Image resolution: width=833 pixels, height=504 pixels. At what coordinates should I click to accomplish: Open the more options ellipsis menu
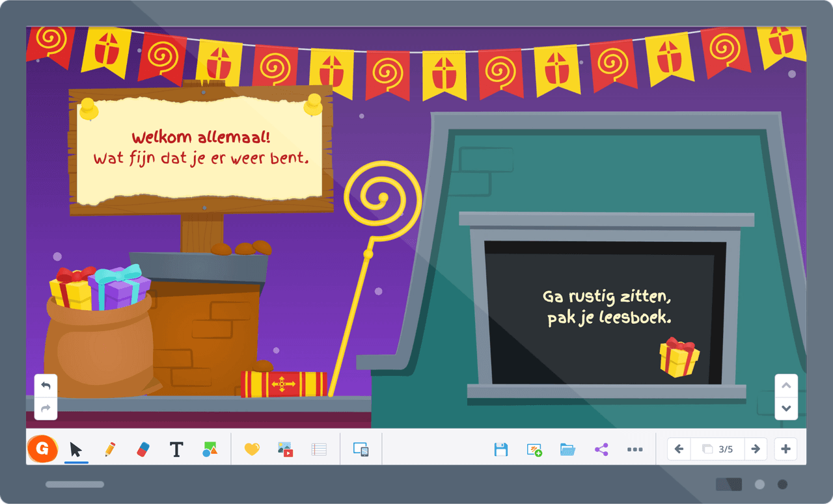635,449
